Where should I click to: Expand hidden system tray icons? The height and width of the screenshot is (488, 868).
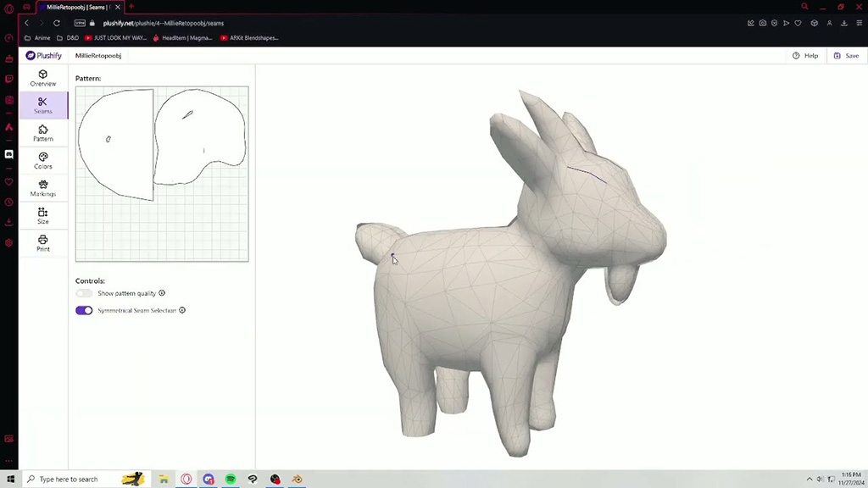tap(810, 479)
